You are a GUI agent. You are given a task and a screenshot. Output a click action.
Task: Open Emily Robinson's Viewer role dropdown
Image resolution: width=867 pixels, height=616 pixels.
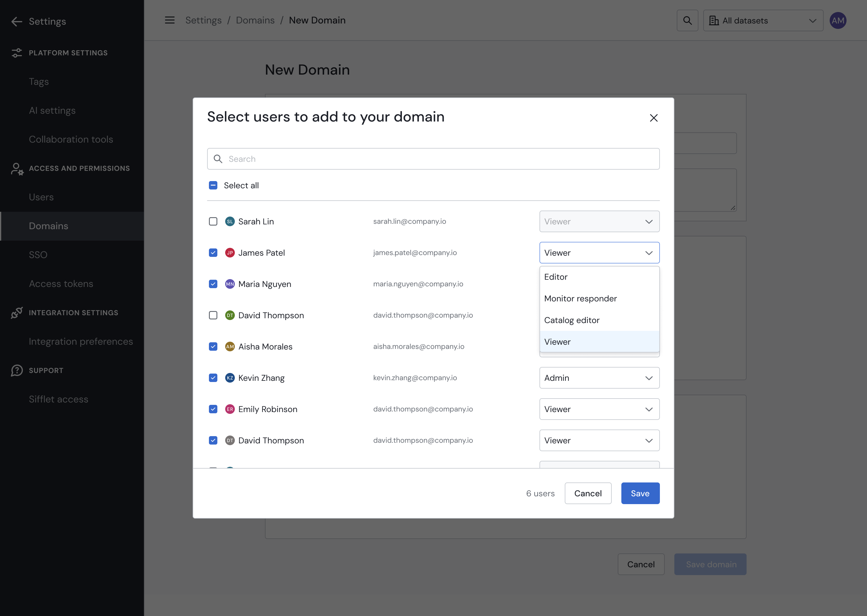tap(599, 409)
